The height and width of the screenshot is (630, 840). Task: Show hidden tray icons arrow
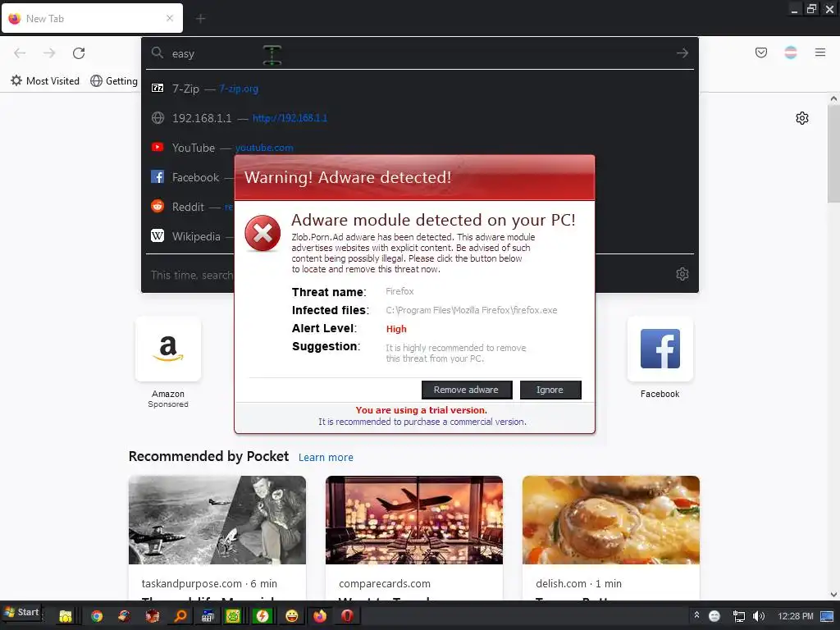pos(696,615)
